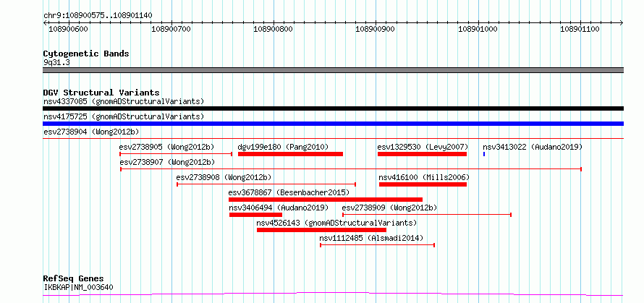The image size is (644, 303).
Task: Click ruler position 108901000
Action: 478,29
